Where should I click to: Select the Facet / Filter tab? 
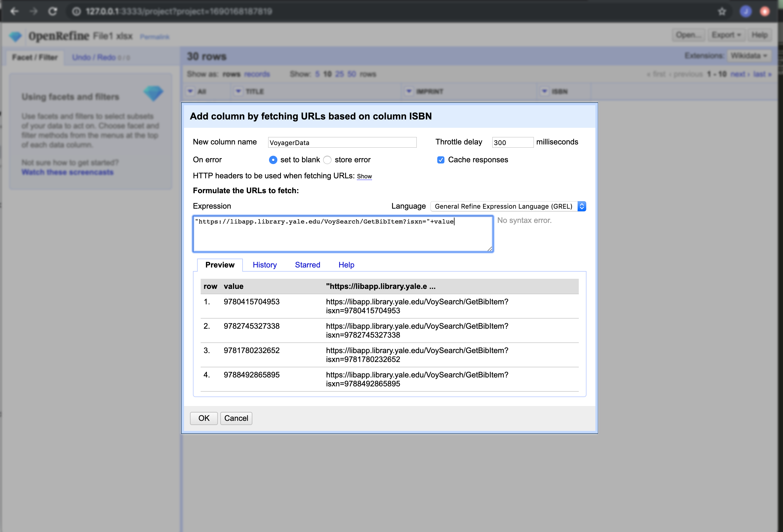coord(35,57)
